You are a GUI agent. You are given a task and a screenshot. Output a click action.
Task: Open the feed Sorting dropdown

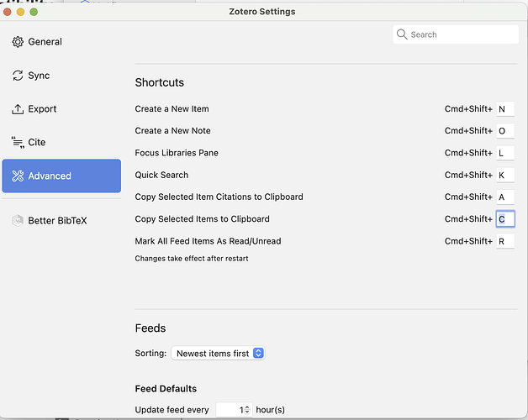click(x=218, y=354)
